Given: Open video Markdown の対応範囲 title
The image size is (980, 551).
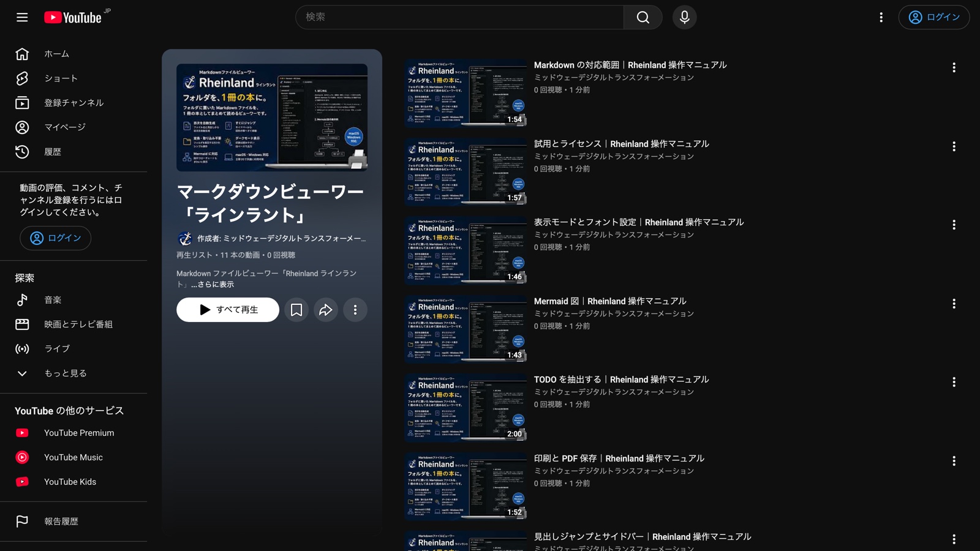Looking at the screenshot, I should (630, 65).
